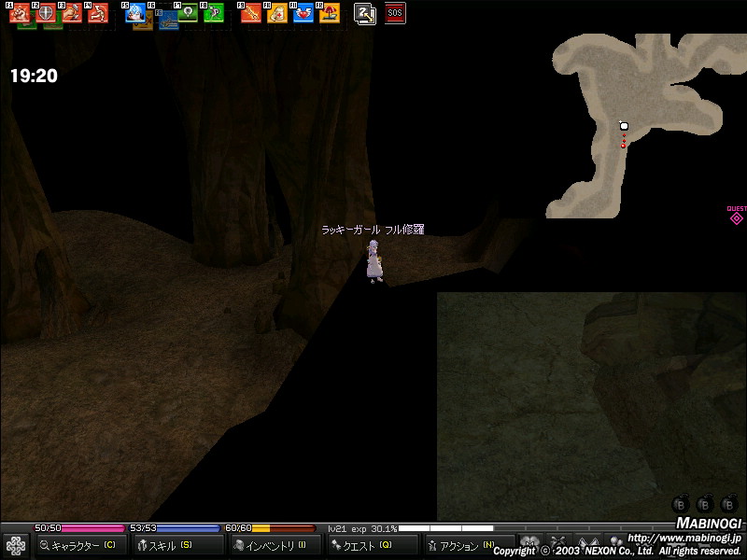Use the F8 green skill icon
The width and height of the screenshot is (747, 560).
[214, 13]
